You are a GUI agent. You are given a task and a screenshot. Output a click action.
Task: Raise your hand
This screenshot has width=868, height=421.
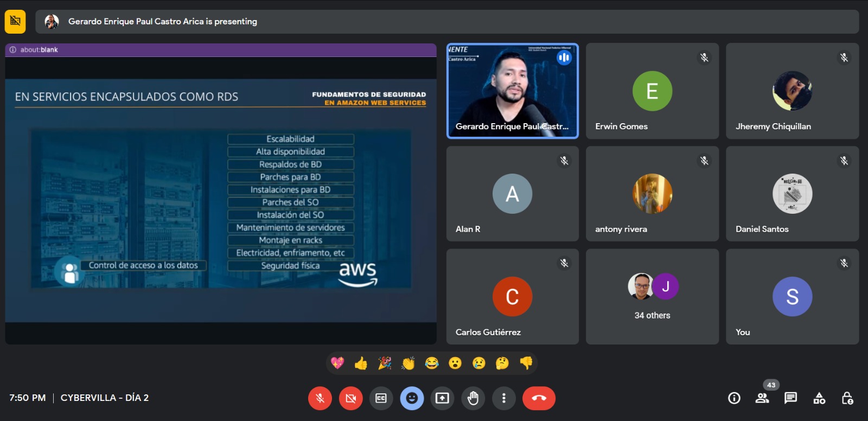coord(473,398)
